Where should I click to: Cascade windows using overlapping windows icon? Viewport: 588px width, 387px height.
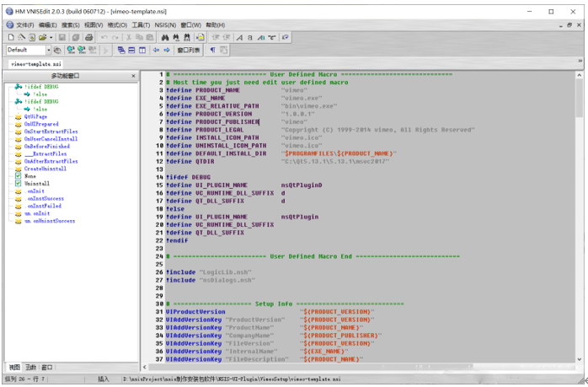click(x=121, y=50)
